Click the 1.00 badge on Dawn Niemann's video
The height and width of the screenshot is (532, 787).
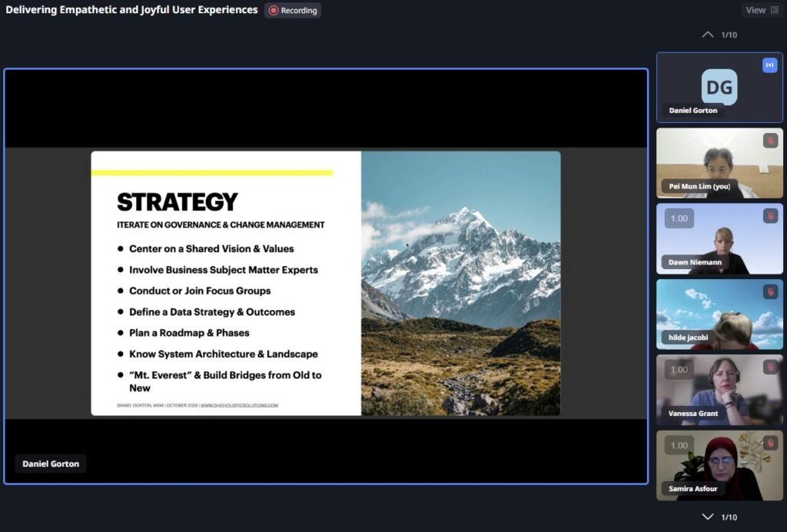(x=679, y=218)
